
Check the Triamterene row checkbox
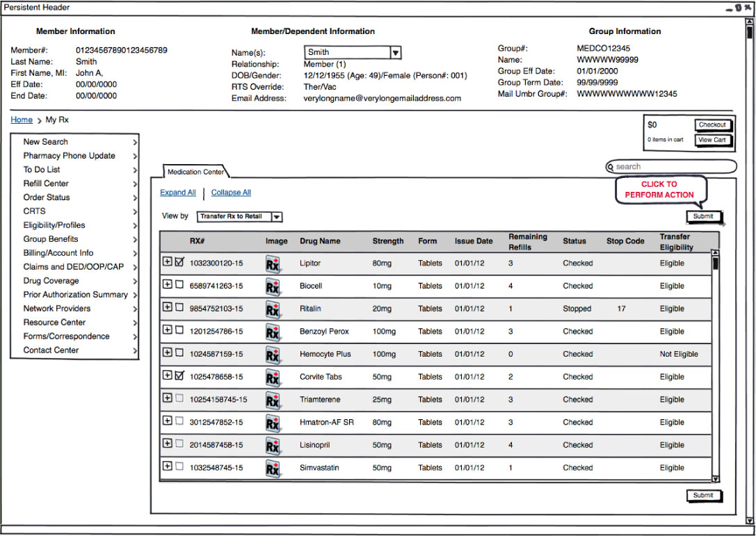(x=179, y=398)
